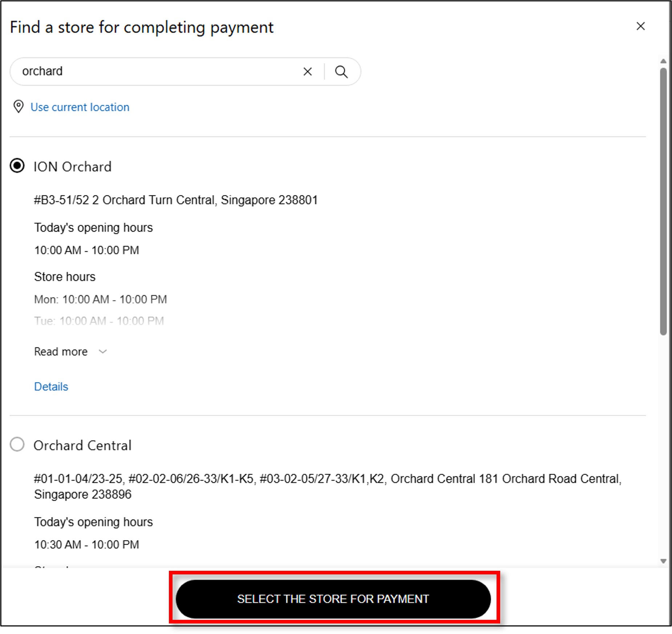Image resolution: width=672 pixels, height=634 pixels.
Task: Click the Orchard Central store name
Action: pos(82,445)
